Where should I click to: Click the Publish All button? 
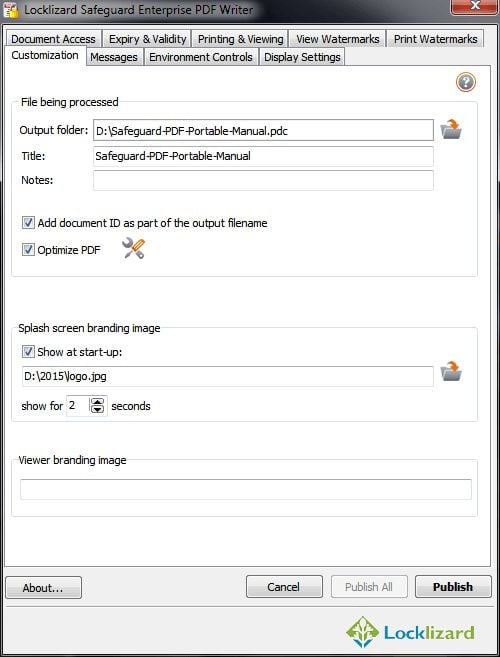pyautogui.click(x=369, y=587)
